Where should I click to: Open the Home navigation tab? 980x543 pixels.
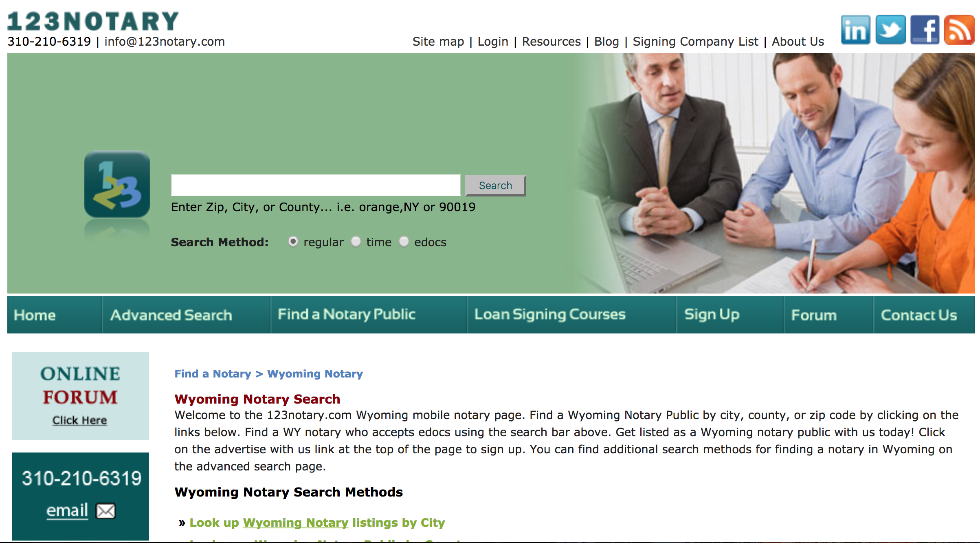click(55, 315)
